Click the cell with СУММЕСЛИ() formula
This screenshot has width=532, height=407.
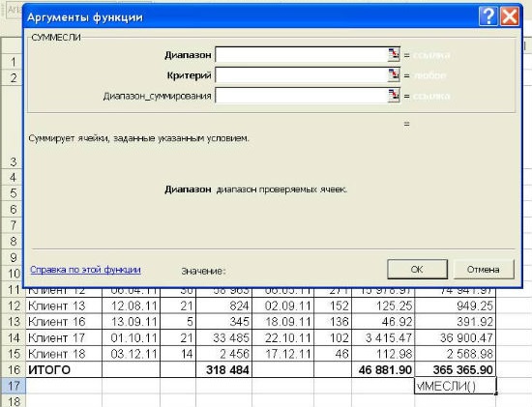(455, 386)
